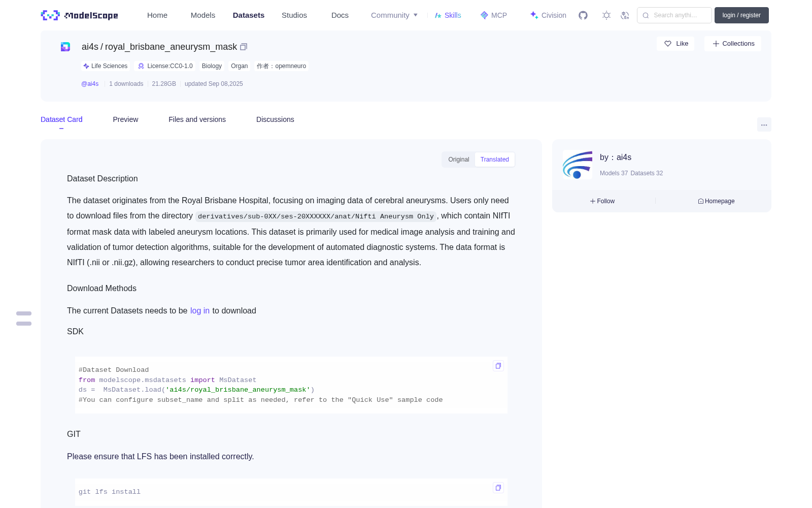Open the three-dot more options menu

click(764, 124)
